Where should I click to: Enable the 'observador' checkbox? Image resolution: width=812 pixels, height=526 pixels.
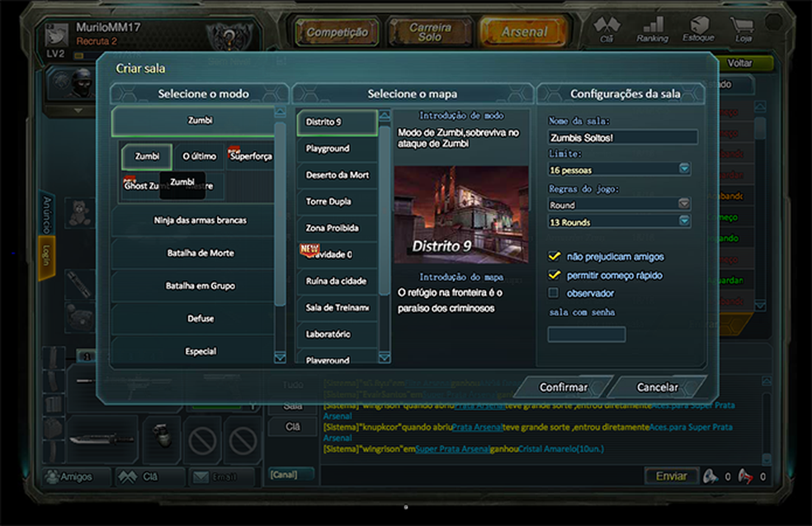click(x=554, y=293)
